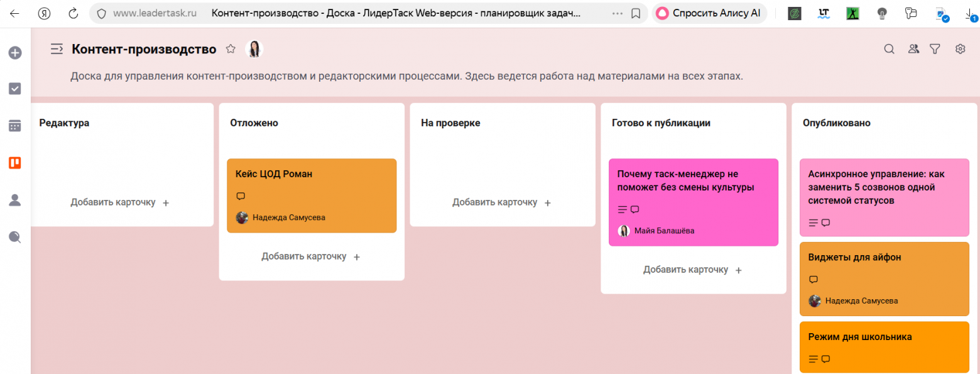This screenshot has width=980, height=374.
Task: Click comment icon on Асинхронное управление card
Action: (x=825, y=223)
